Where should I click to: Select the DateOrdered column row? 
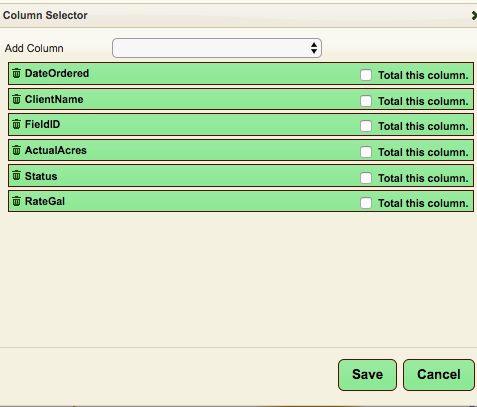click(x=241, y=73)
